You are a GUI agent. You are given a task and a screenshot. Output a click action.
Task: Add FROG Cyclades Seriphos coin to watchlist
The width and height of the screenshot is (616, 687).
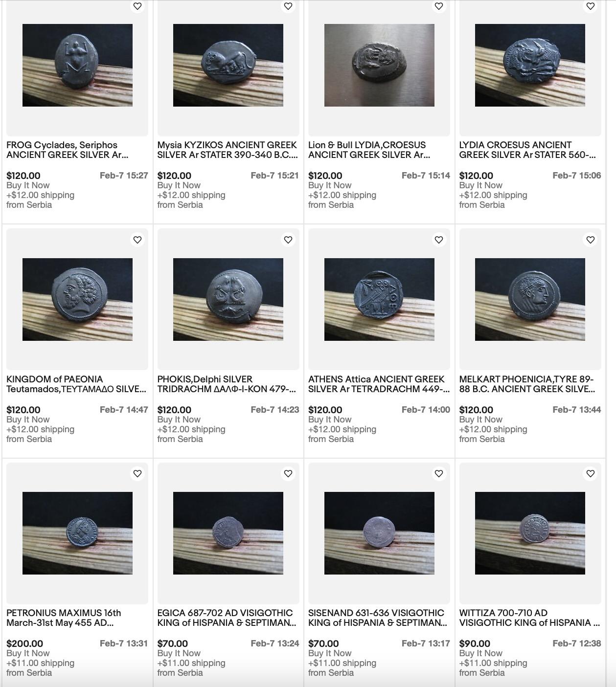pos(137,6)
